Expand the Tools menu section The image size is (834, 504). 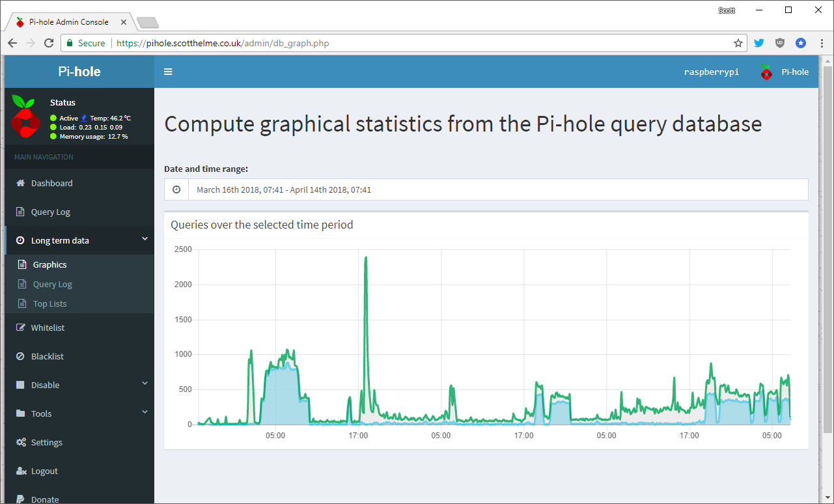(x=78, y=413)
